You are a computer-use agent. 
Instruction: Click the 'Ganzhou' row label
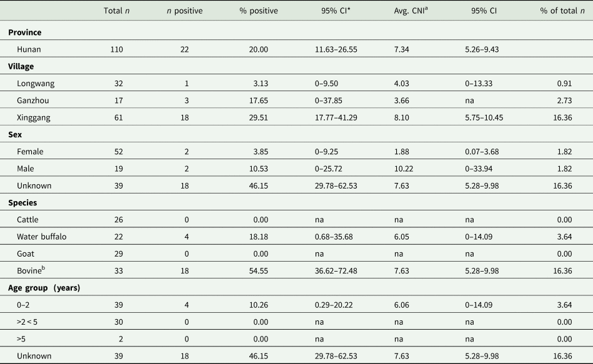coord(35,100)
